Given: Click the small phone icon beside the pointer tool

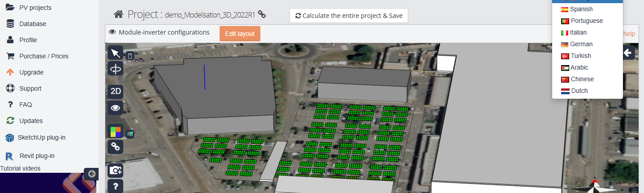Looking at the screenshot, I should pyautogui.click(x=130, y=56).
